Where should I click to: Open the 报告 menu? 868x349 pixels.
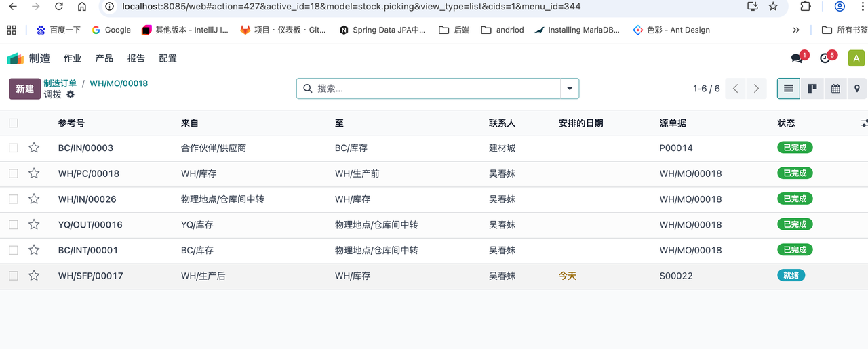tap(136, 58)
